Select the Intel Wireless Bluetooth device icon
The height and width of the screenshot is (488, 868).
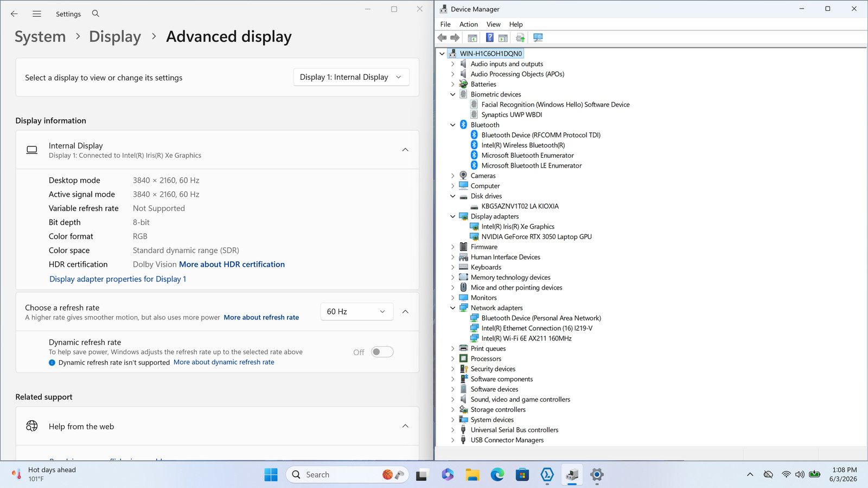tap(474, 145)
